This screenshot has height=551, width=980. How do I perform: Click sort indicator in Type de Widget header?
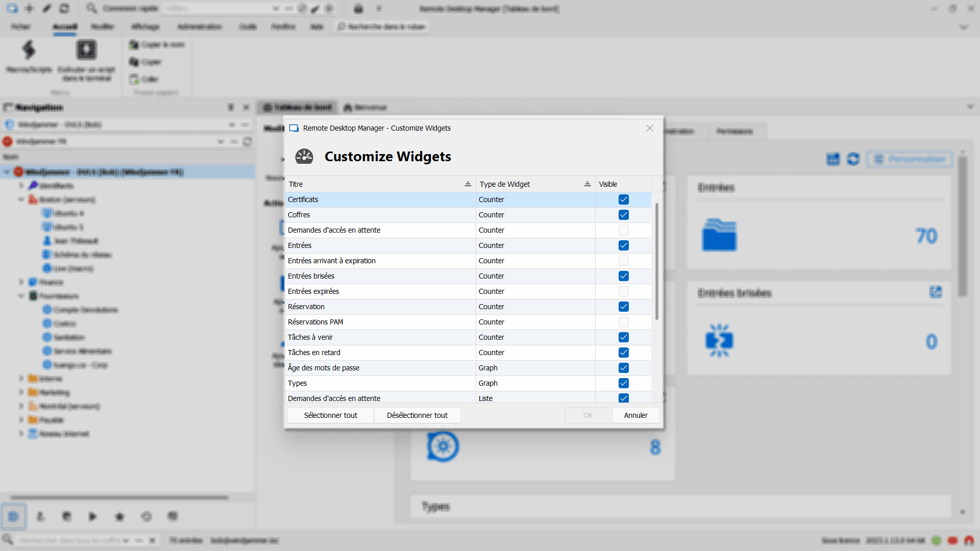tap(587, 184)
